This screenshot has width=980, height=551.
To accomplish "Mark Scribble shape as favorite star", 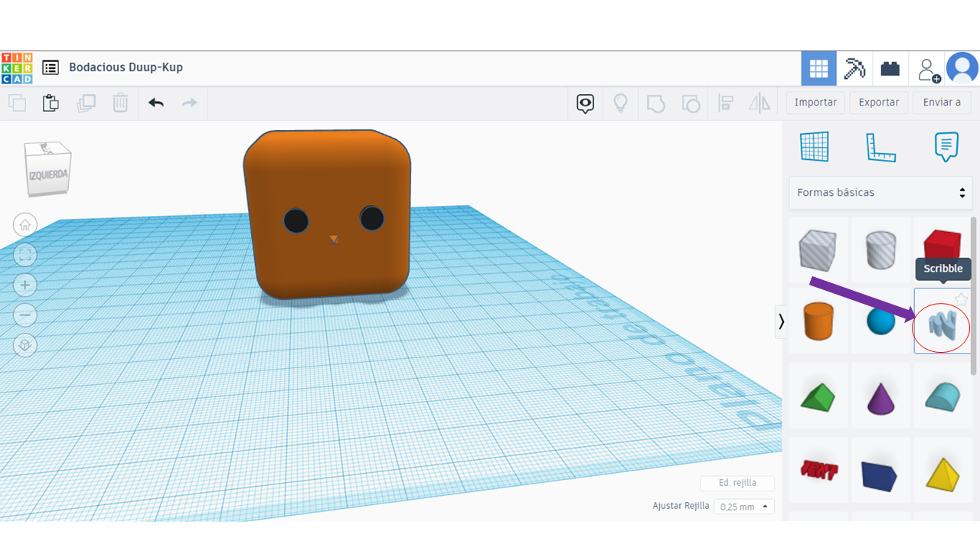I will pyautogui.click(x=961, y=299).
